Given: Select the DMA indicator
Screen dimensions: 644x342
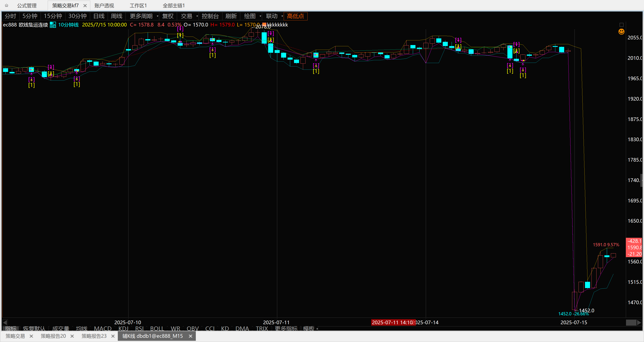Looking at the screenshot, I should click(x=242, y=328).
